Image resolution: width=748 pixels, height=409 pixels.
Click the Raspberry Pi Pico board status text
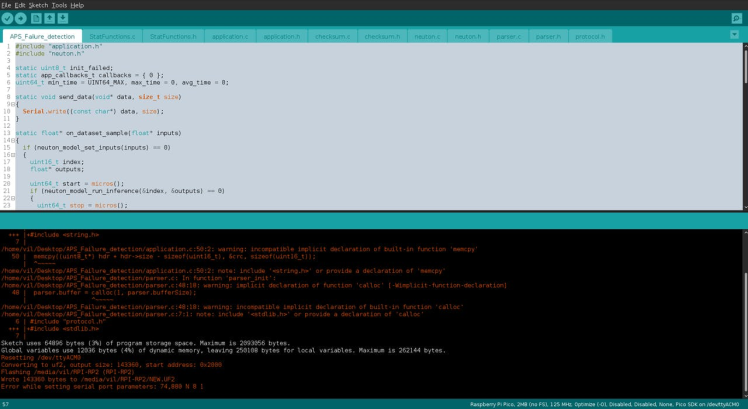tap(604, 404)
